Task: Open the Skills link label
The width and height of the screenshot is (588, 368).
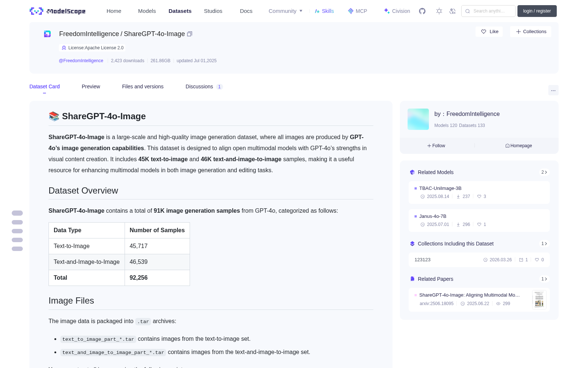Action: [328, 11]
